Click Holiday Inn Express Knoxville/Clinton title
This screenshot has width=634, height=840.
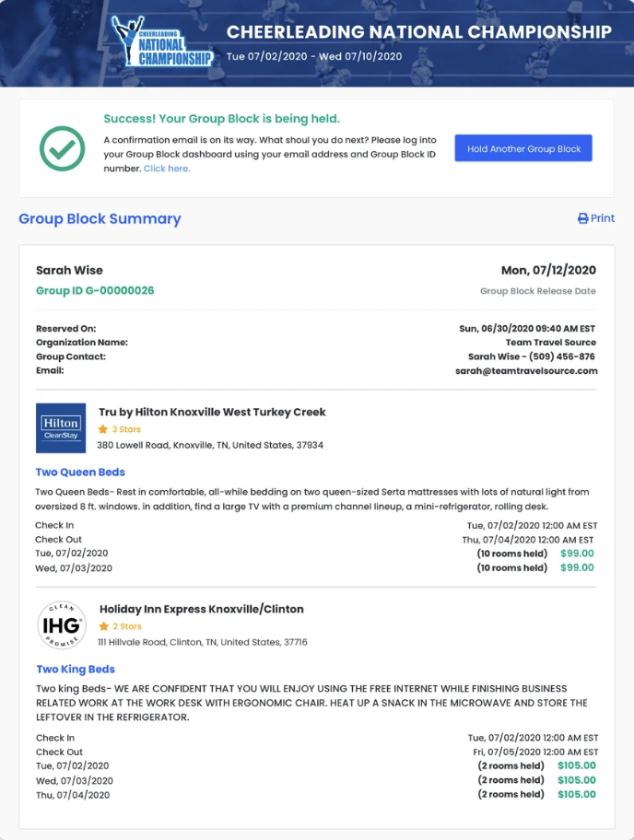pyautogui.click(x=201, y=609)
